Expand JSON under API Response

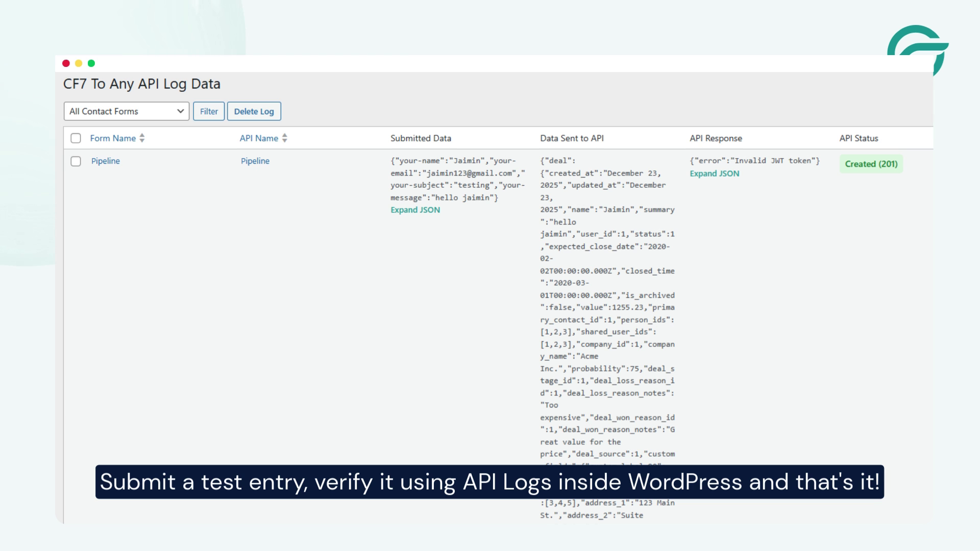tap(714, 173)
